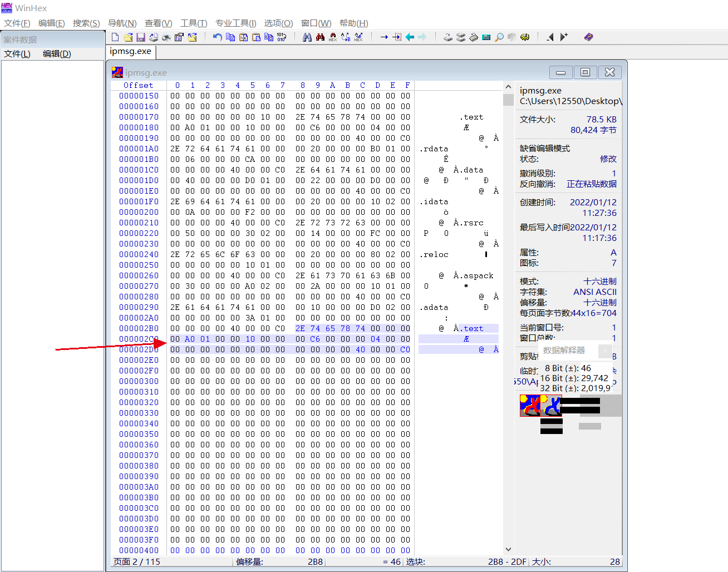Image resolution: width=728 pixels, height=572 pixels.
Task: Click scrollbar down arrow in hex view
Action: tap(508, 550)
